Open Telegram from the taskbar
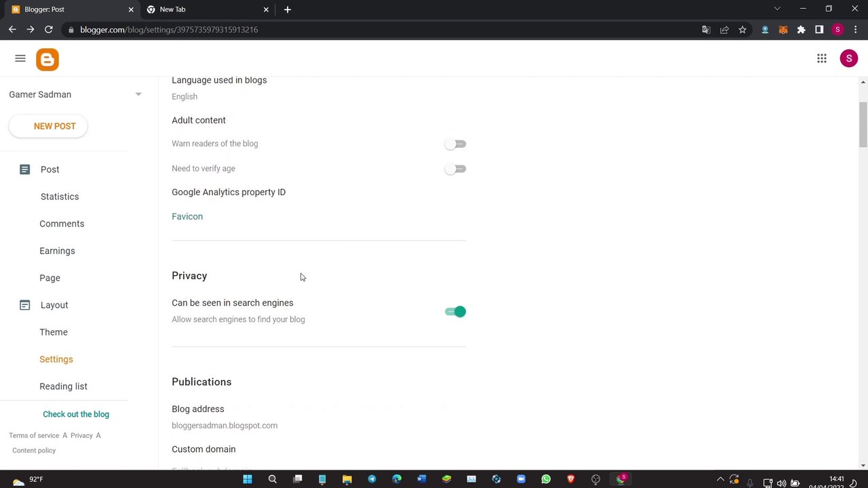 pyautogui.click(x=372, y=479)
